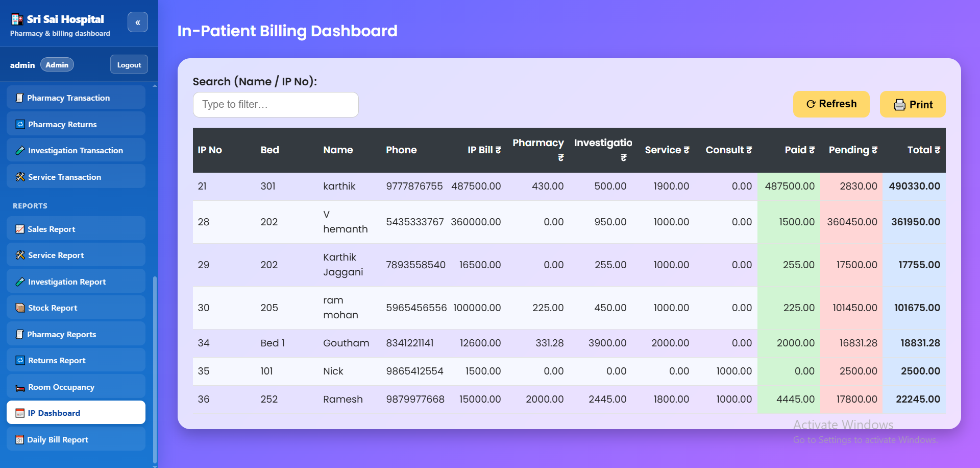The height and width of the screenshot is (468, 980).
Task: Go to Investigation Transaction page
Action: click(x=76, y=150)
